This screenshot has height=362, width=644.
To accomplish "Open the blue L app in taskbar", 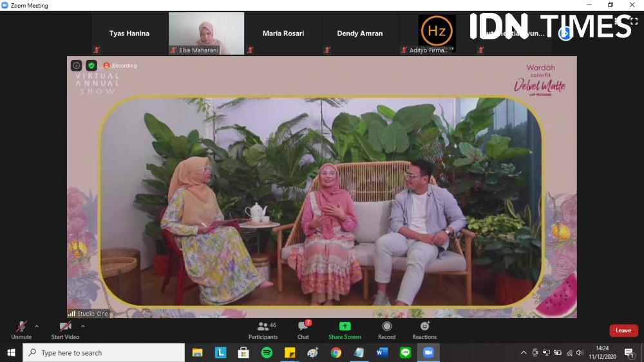I will click(x=220, y=352).
